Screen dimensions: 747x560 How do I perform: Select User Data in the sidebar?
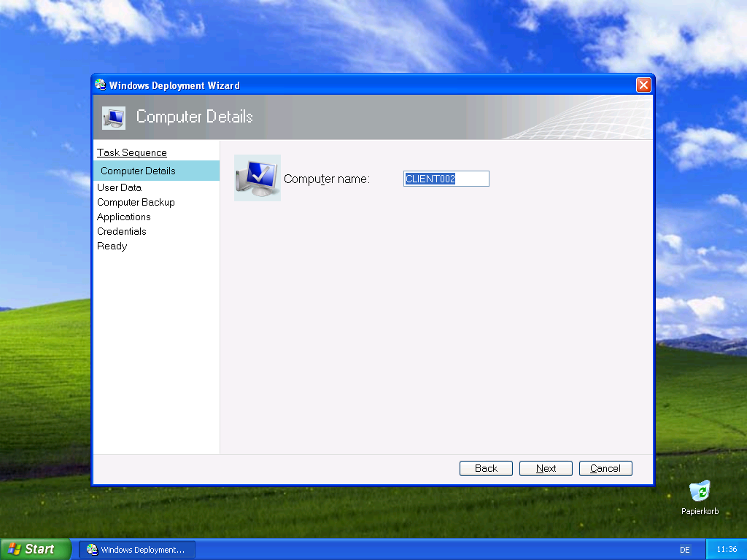click(x=119, y=187)
